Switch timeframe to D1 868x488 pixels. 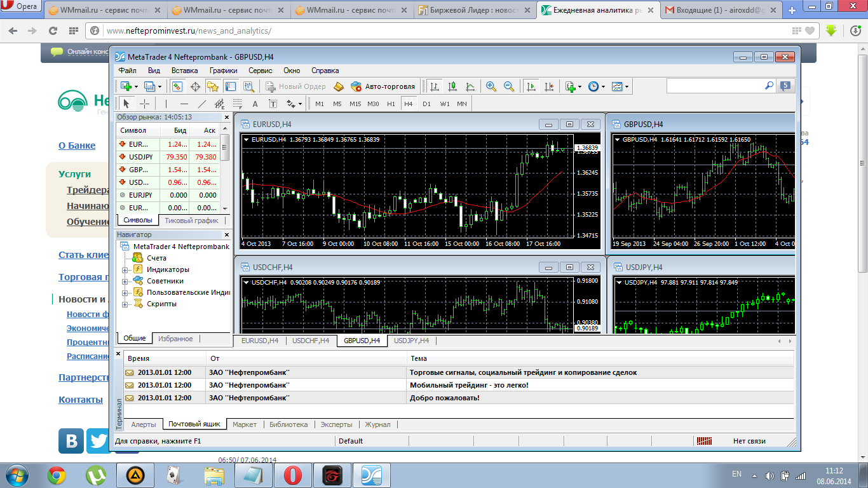426,104
